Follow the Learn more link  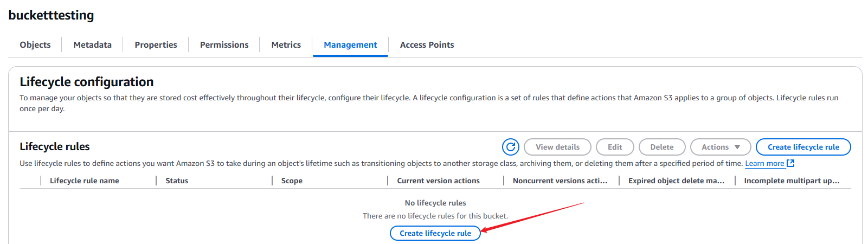[764, 163]
